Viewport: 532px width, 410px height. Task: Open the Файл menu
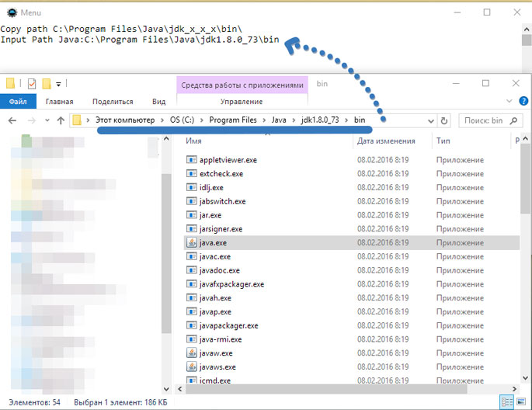[18, 102]
